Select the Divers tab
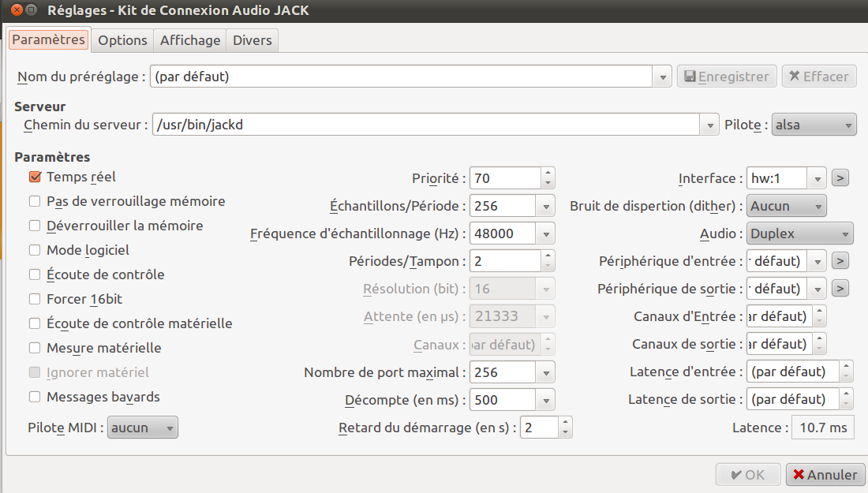The image size is (868, 493). point(252,40)
